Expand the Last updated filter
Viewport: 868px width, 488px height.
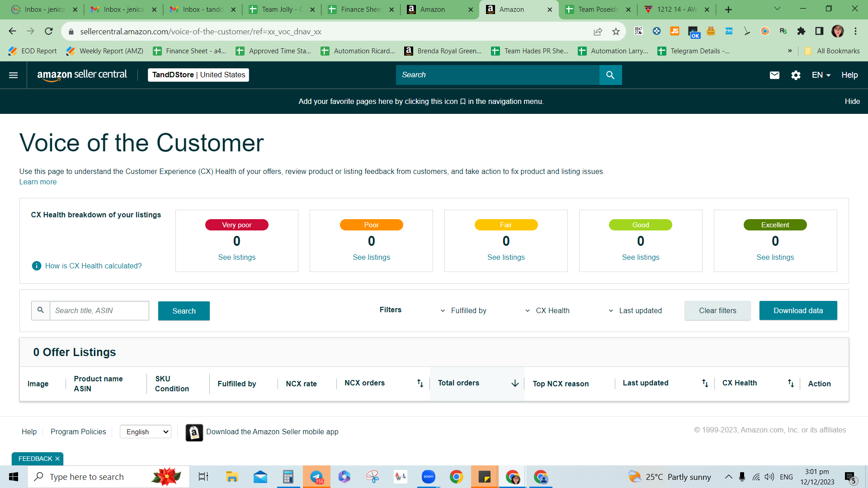(635, 310)
